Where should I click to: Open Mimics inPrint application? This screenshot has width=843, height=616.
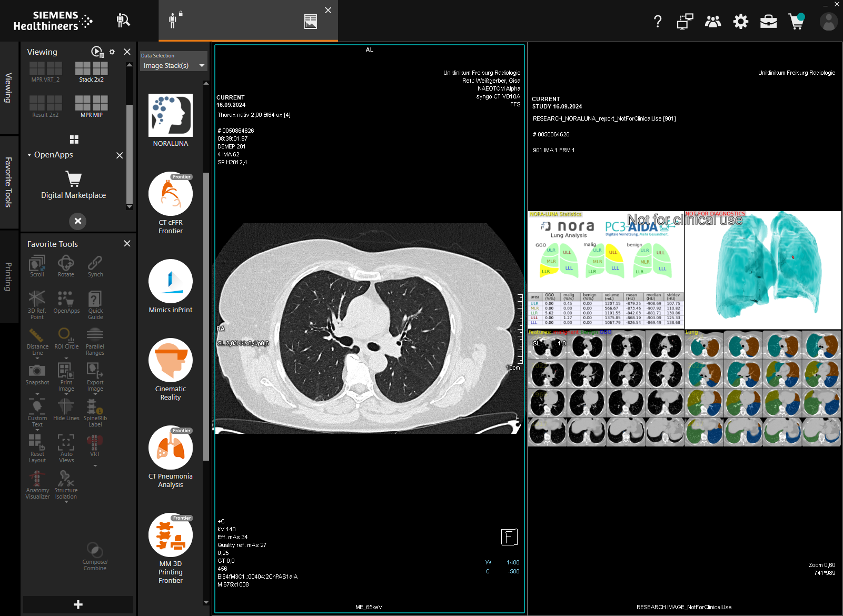pos(170,281)
